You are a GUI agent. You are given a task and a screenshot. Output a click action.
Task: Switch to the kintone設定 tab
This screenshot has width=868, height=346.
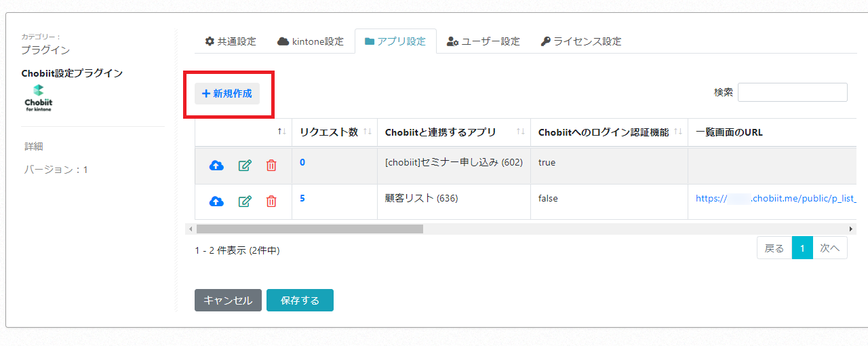pos(311,41)
